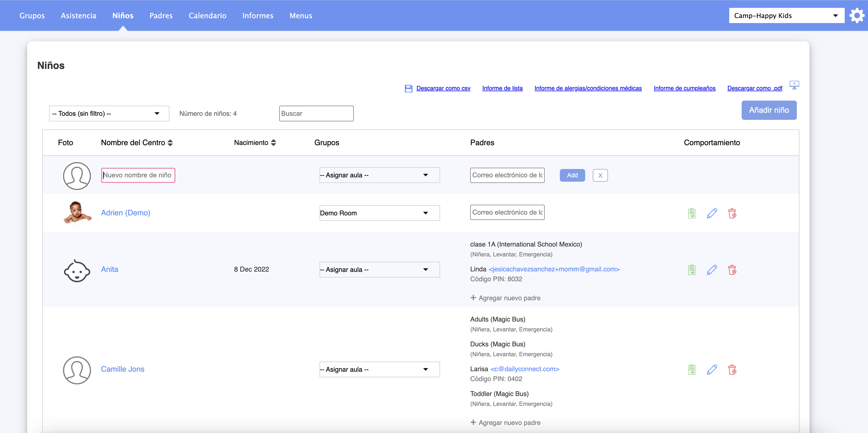Open Camille Jons green report icon
This screenshot has width=868, height=433.
pos(692,370)
